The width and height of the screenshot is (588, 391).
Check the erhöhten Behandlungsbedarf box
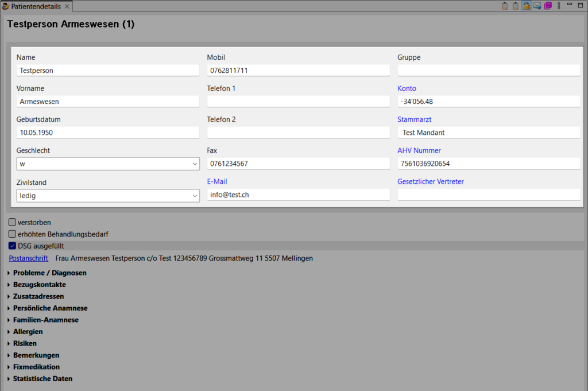point(13,234)
